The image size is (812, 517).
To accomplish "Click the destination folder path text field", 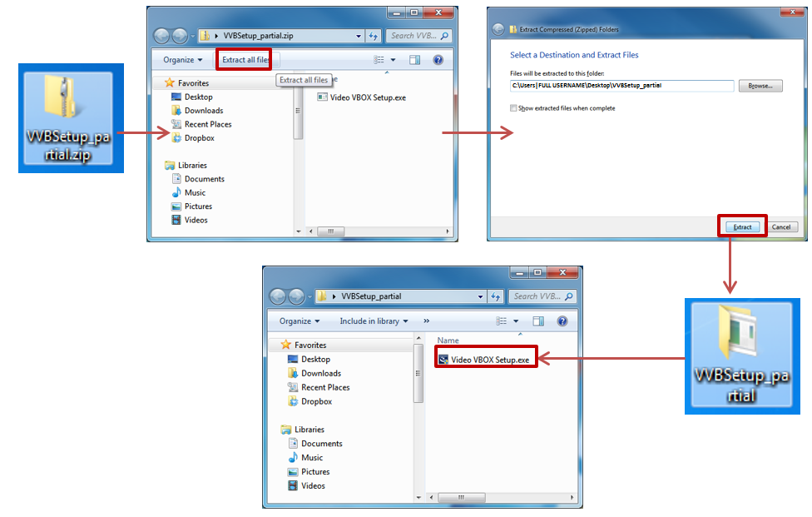I will [x=621, y=86].
